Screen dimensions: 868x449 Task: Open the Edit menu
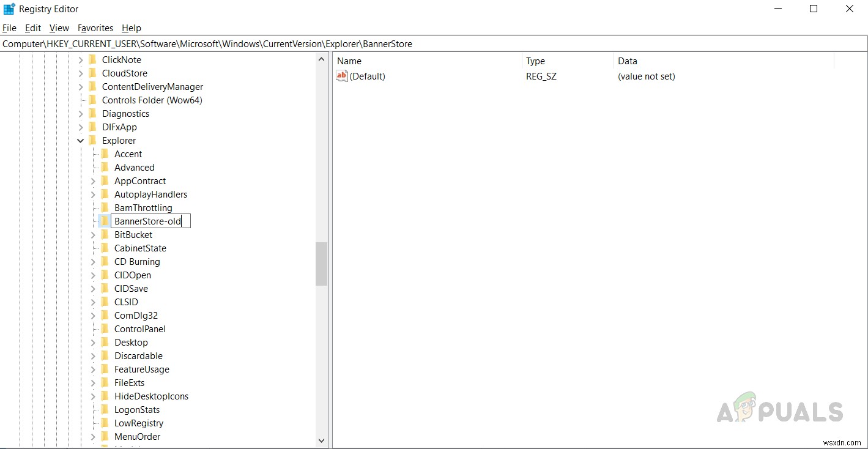click(33, 28)
